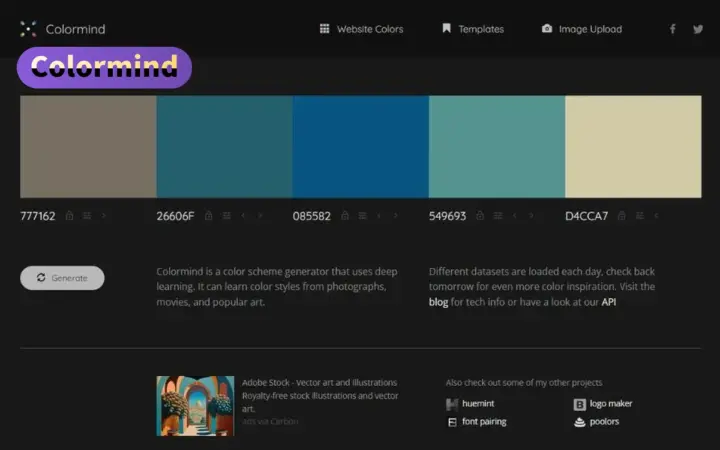The height and width of the screenshot is (450, 720).
Task: Move color 777162 right with arrow
Action: [x=104, y=215]
